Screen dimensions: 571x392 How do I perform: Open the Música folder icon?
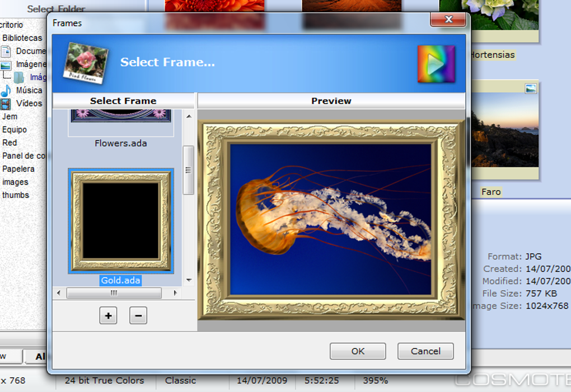(6, 91)
